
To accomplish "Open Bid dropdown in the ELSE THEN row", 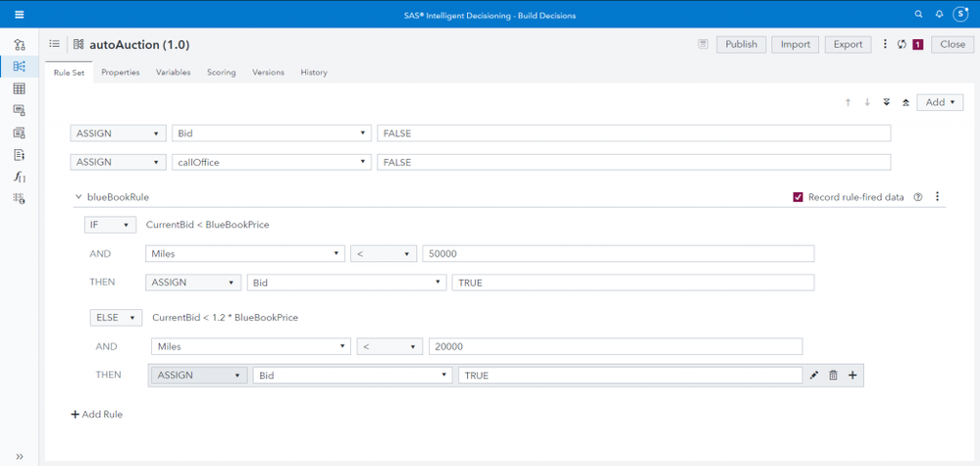I will [x=353, y=376].
